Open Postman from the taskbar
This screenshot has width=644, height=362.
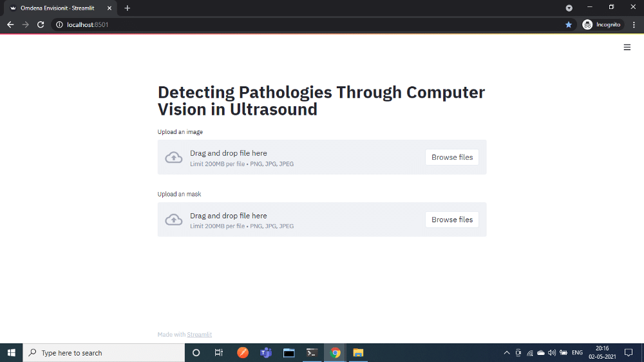[242, 352]
